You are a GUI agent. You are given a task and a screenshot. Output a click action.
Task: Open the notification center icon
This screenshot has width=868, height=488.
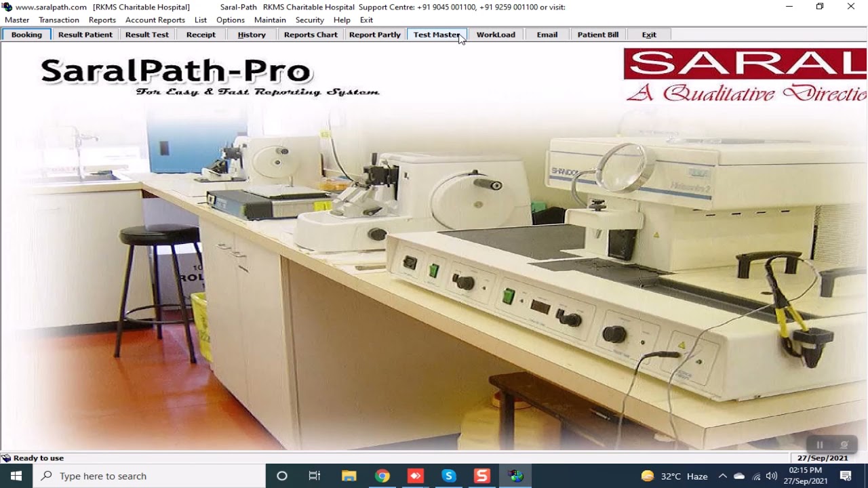click(x=845, y=476)
